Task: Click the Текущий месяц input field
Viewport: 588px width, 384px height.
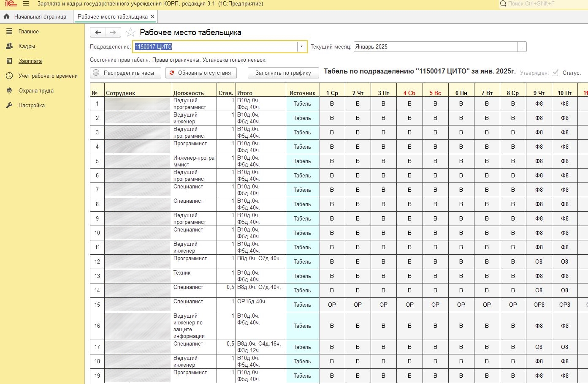Action: 435,47
